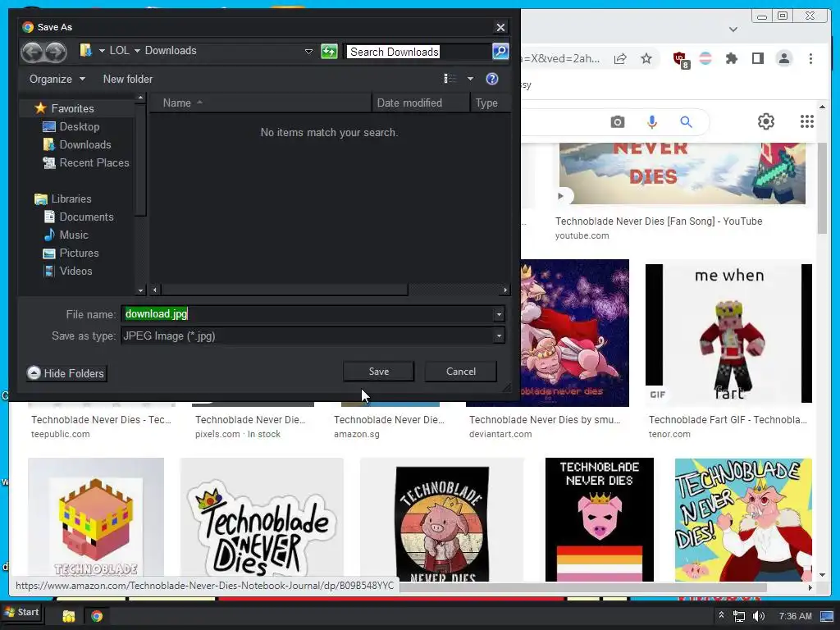Click Google search by image camera icon

[617, 122]
